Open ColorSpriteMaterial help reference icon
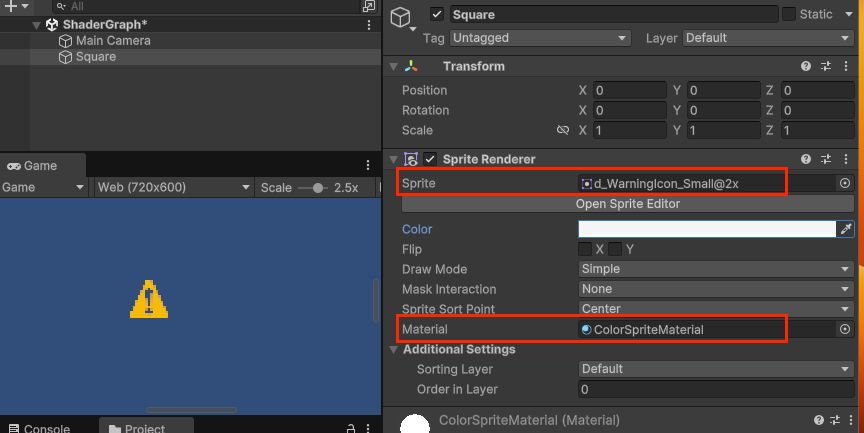Screen dimensions: 864x433 pyautogui.click(x=819, y=420)
